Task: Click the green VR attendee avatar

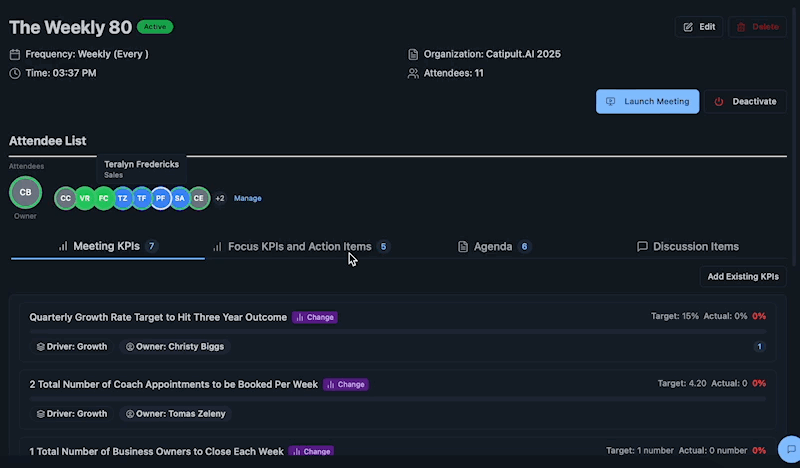Action: [x=85, y=198]
